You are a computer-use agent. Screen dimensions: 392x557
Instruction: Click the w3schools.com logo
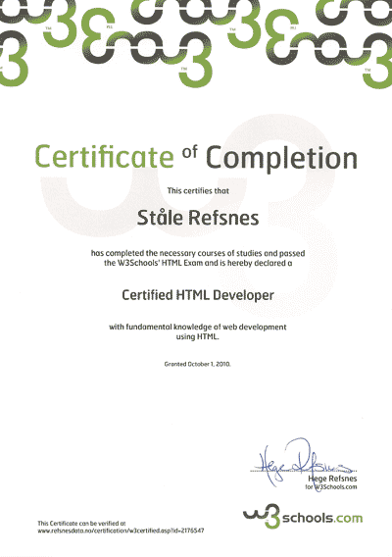pos(303,516)
